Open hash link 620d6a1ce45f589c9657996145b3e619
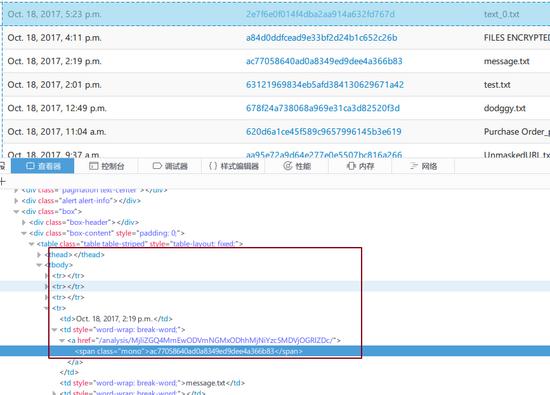The image size is (550, 395). (x=323, y=132)
